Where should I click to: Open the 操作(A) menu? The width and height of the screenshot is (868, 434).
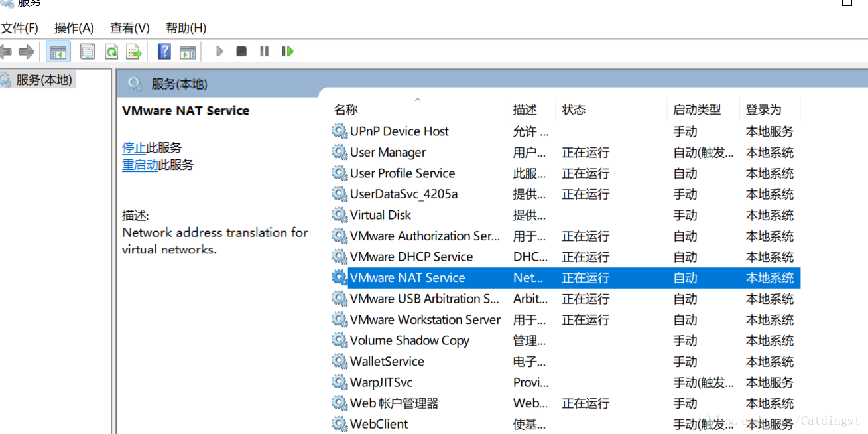(74, 28)
